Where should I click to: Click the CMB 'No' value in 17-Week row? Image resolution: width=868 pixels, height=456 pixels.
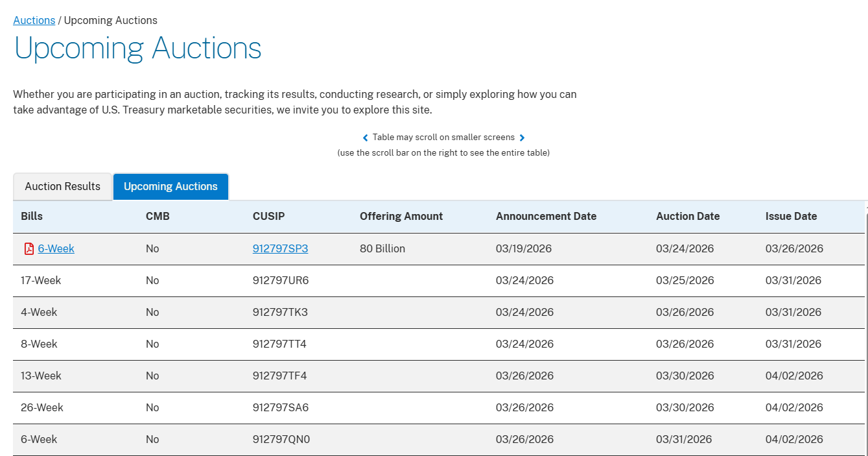click(152, 280)
